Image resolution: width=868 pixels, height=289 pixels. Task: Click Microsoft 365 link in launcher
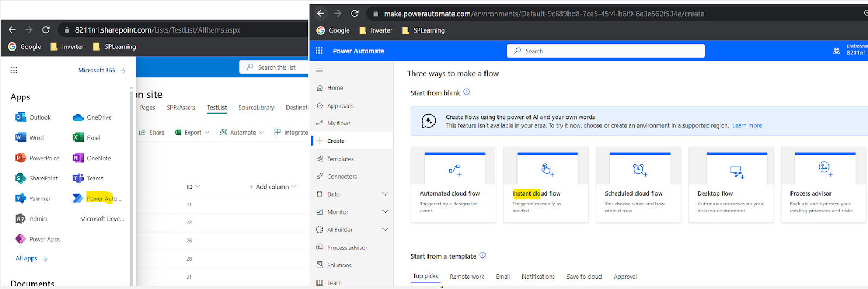coord(101,70)
